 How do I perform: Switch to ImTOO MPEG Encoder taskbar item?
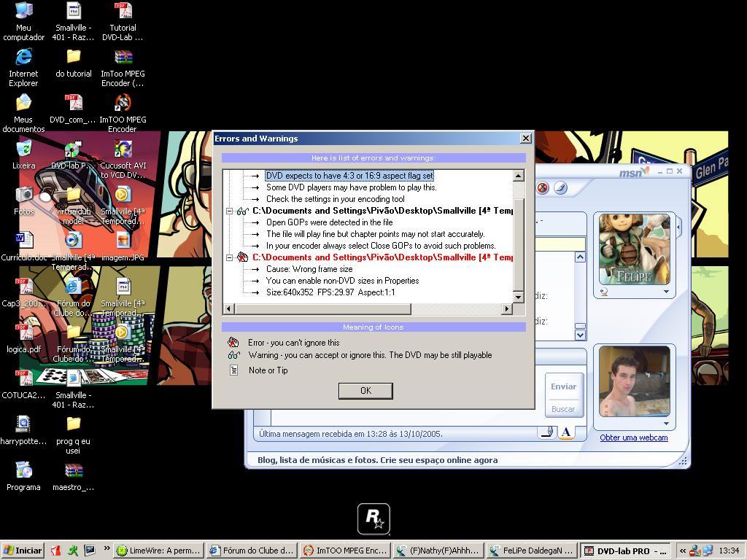coord(346,551)
